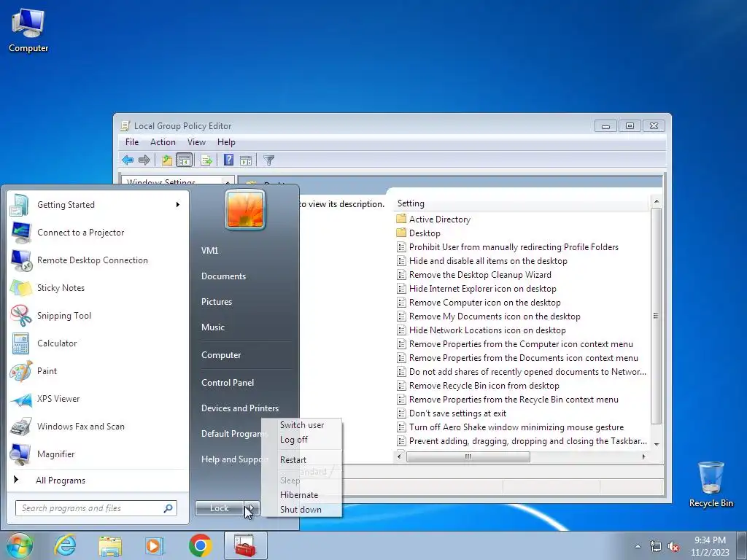This screenshot has width=747, height=560.
Task: Open the File menu
Action: point(132,142)
